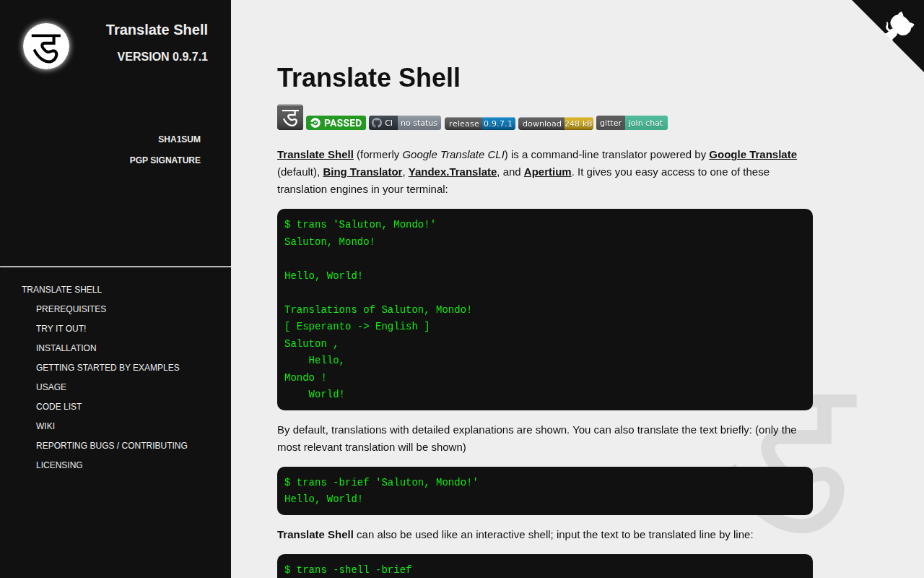The image size is (924, 578).
Task: Click the round Translate Shell logo in sidebar
Action: pos(46,46)
